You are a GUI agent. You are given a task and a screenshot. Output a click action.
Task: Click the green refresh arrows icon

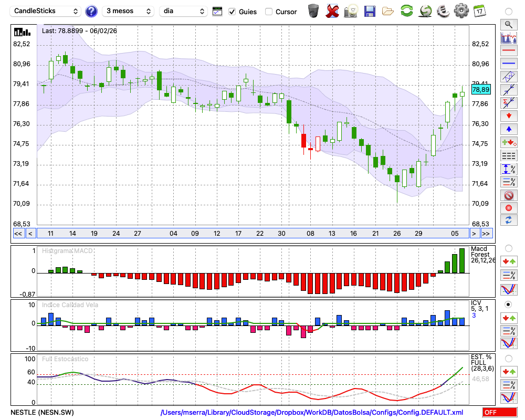(406, 11)
